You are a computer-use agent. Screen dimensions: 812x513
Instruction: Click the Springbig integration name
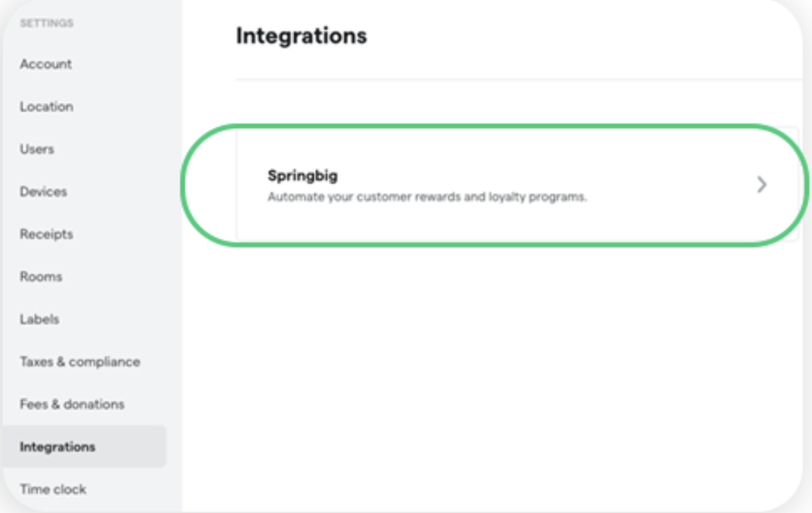302,176
